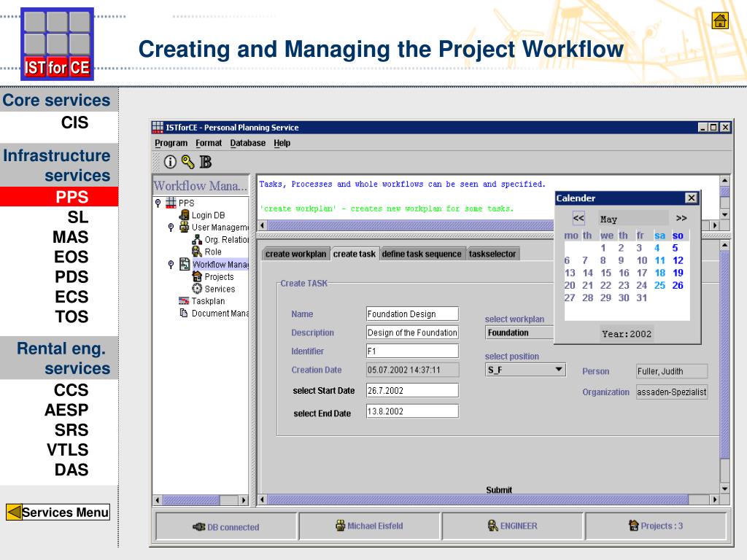Image resolution: width=747 pixels, height=560 pixels.
Task: Click the yellow key icon in the toolbar
Action: coord(187,161)
